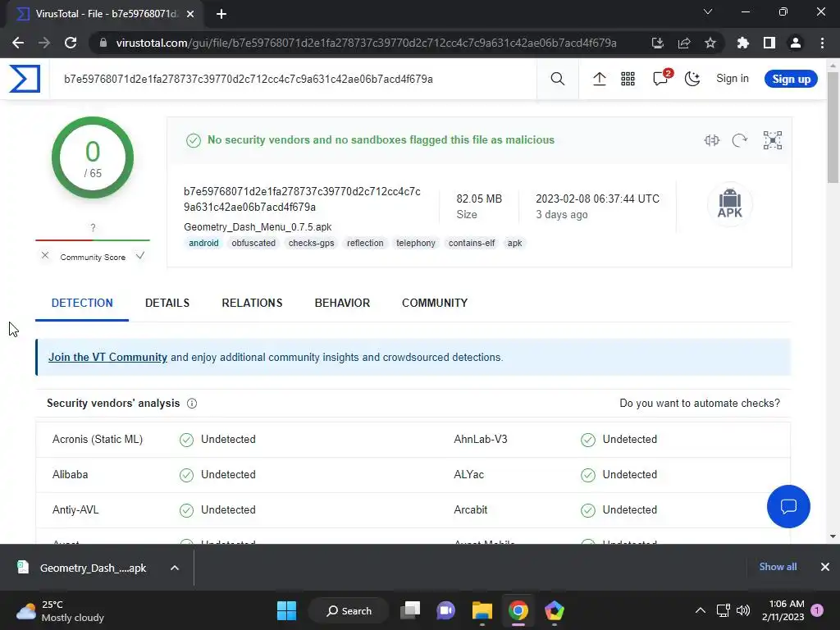Click the similar files search icon
The image size is (840, 630).
711,140
